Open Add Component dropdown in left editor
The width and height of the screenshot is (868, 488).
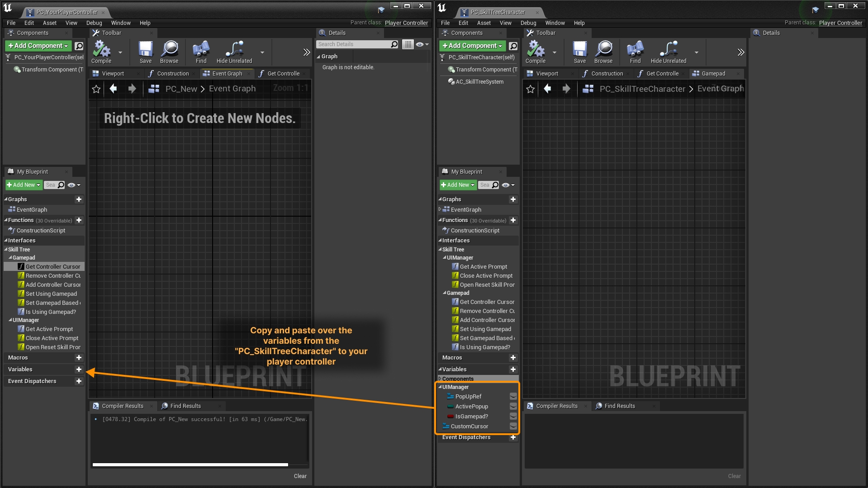click(x=38, y=46)
